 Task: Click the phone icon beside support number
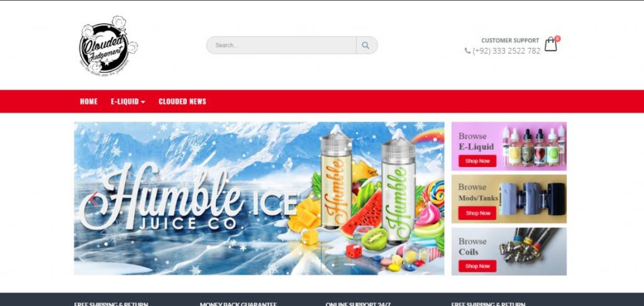[x=467, y=50]
